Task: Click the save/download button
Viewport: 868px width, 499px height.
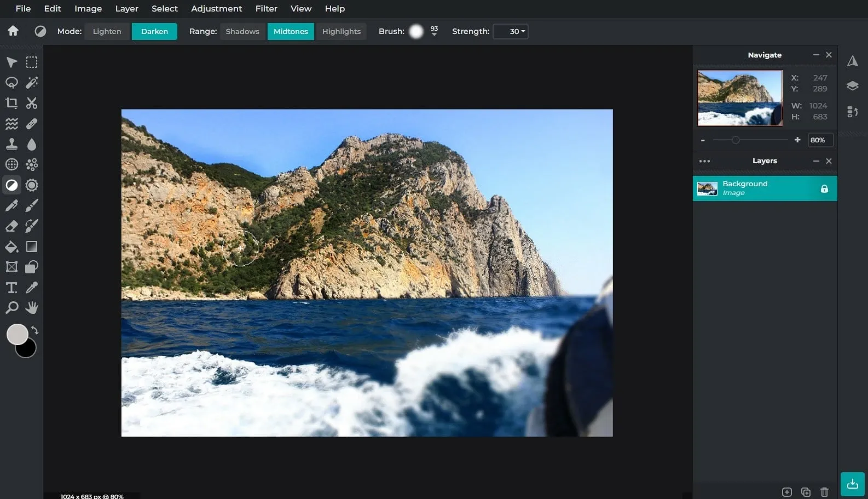Action: [852, 484]
